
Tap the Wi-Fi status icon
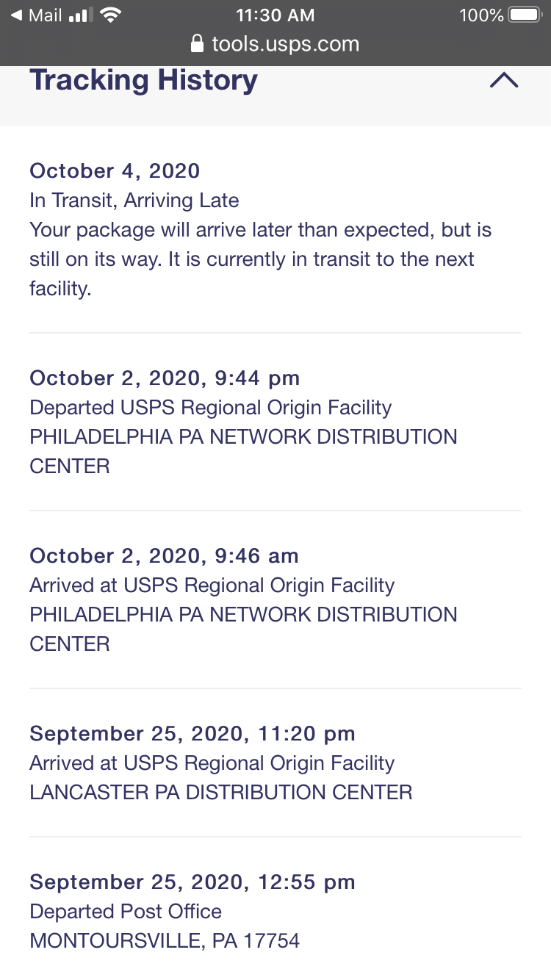click(x=111, y=15)
